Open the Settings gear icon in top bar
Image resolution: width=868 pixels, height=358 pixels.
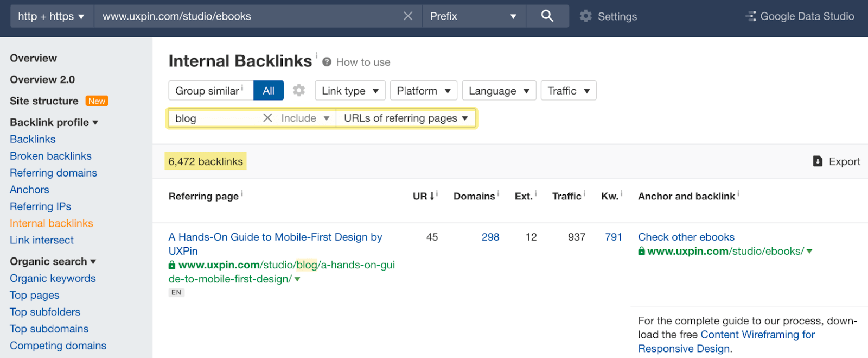tap(586, 16)
